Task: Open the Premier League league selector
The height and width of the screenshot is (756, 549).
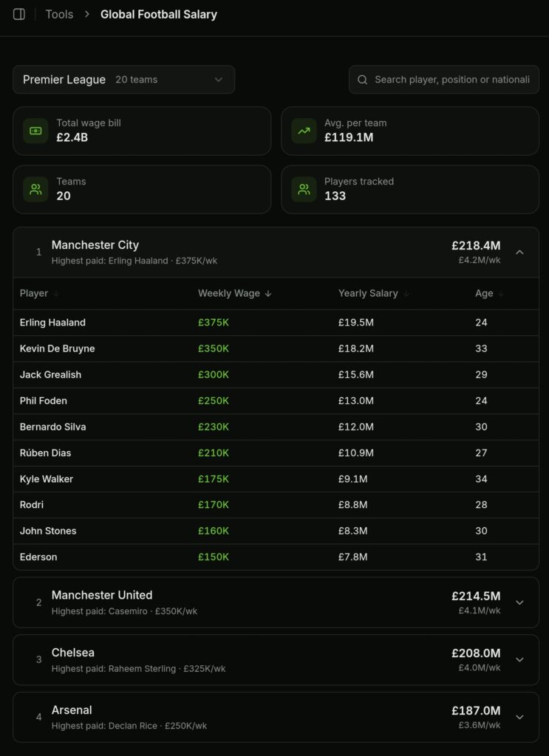Action: [x=123, y=79]
